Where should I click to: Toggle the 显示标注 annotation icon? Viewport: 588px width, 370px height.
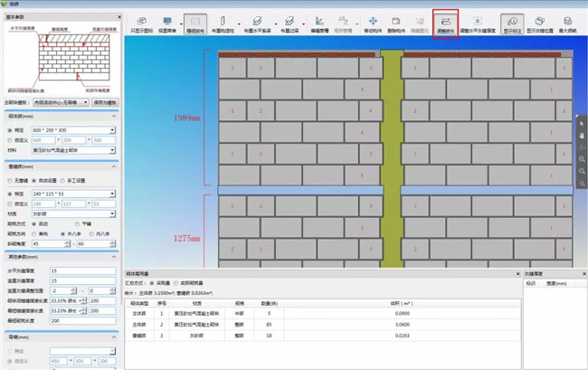[512, 24]
